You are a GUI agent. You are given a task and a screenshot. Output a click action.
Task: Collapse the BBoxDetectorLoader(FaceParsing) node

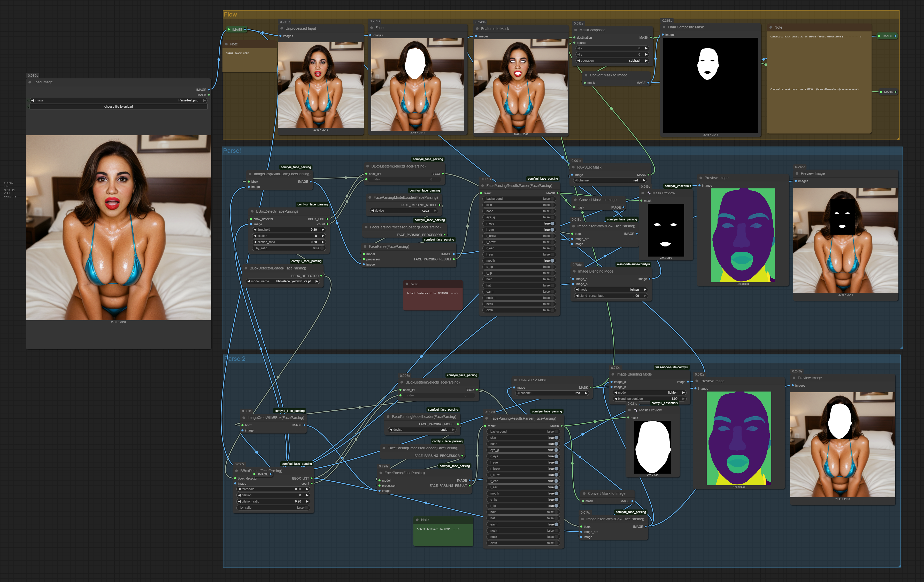(246, 268)
